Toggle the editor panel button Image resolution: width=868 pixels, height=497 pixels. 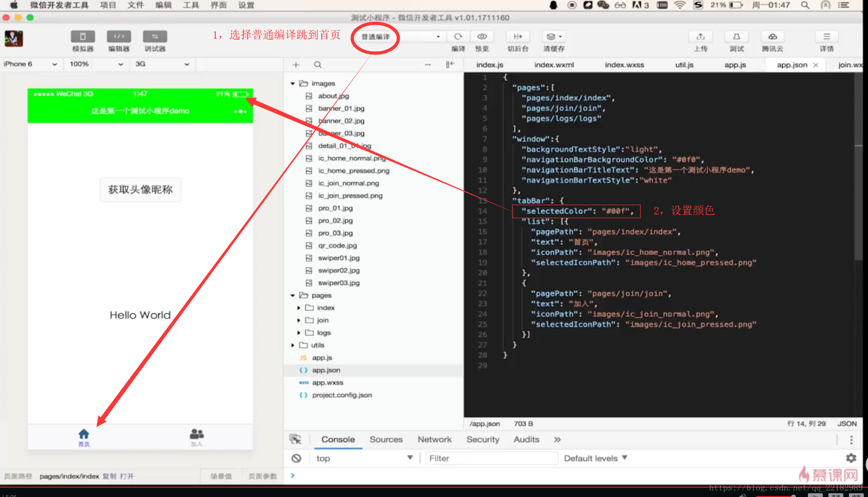(x=119, y=36)
